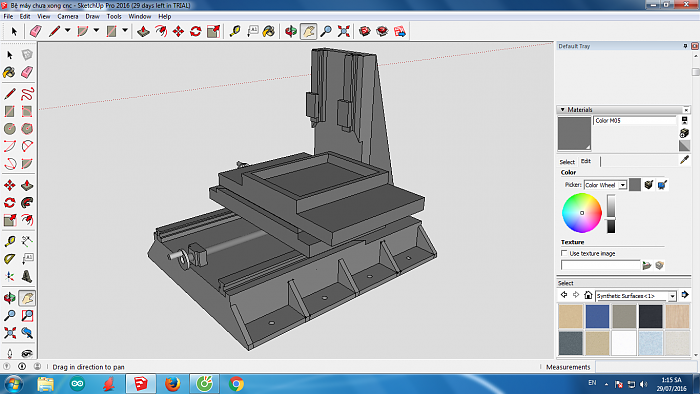700x394 pixels.
Task: Click the Send to LayOut icon
Action: tap(400, 31)
